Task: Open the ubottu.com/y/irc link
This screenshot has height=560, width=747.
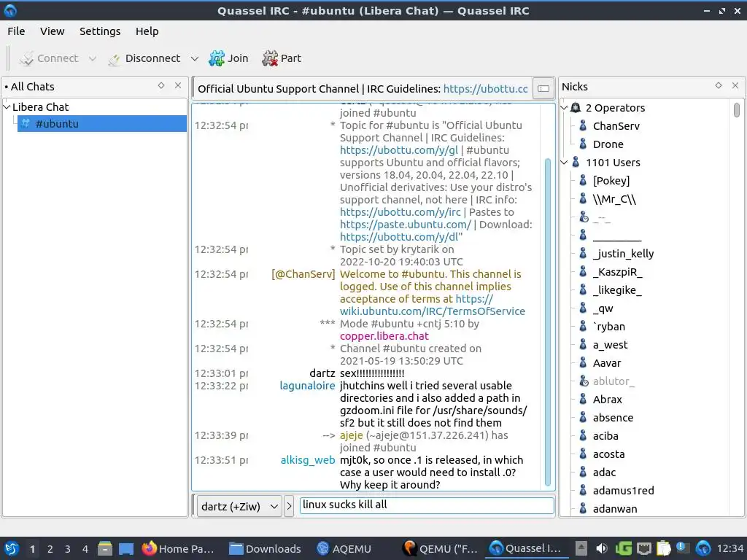Action: coord(400,212)
